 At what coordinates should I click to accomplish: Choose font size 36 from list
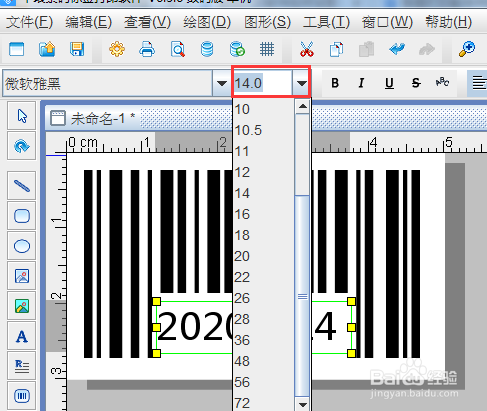(264, 340)
